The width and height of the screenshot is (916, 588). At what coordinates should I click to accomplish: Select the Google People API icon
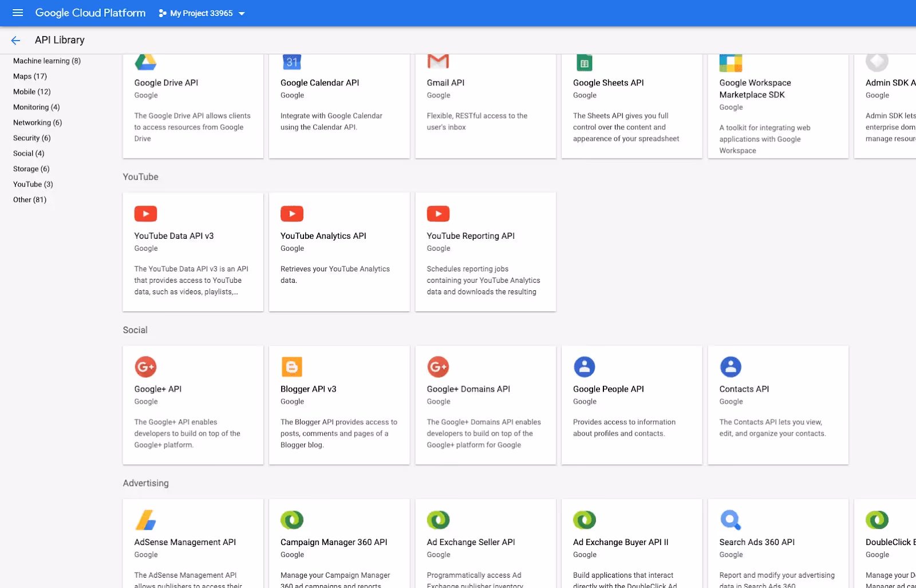coord(584,367)
